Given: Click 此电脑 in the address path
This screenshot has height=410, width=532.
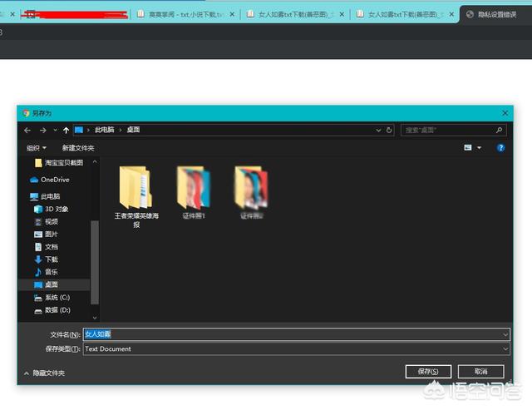Looking at the screenshot, I should pos(105,130).
